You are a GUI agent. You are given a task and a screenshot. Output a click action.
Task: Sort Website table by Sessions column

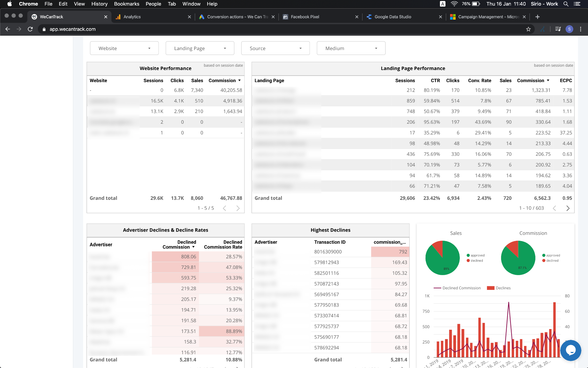pos(153,80)
